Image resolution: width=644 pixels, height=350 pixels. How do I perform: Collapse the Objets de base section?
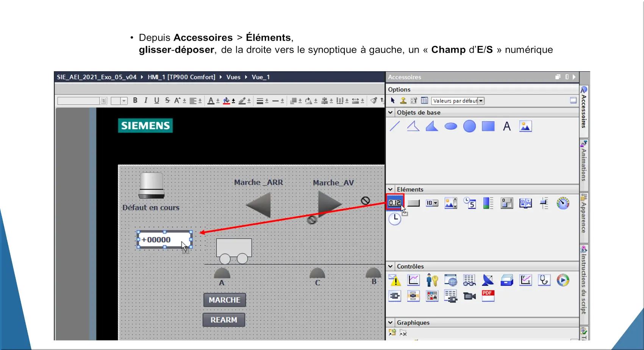(x=391, y=113)
